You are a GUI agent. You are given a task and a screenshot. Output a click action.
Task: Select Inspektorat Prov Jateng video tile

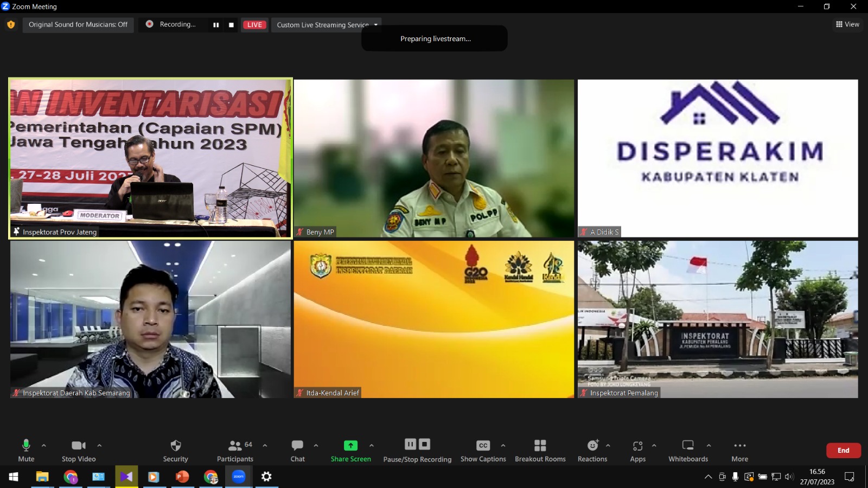151,158
